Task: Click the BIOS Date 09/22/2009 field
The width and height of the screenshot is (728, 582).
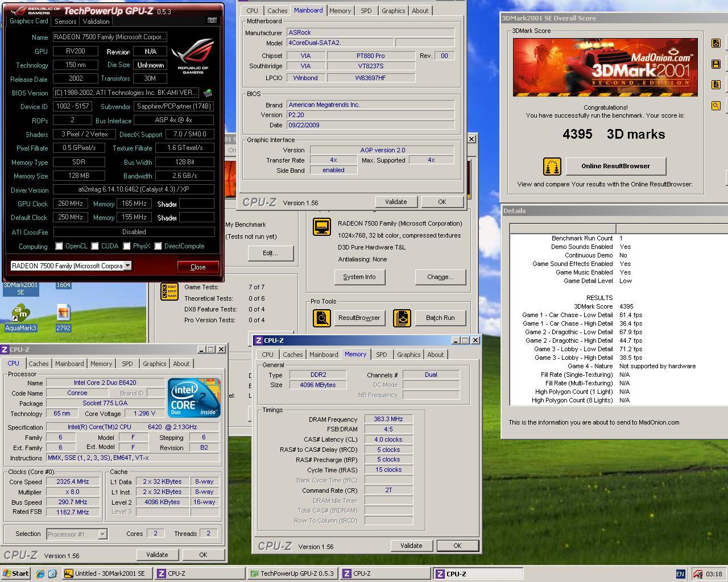Action: [370, 125]
